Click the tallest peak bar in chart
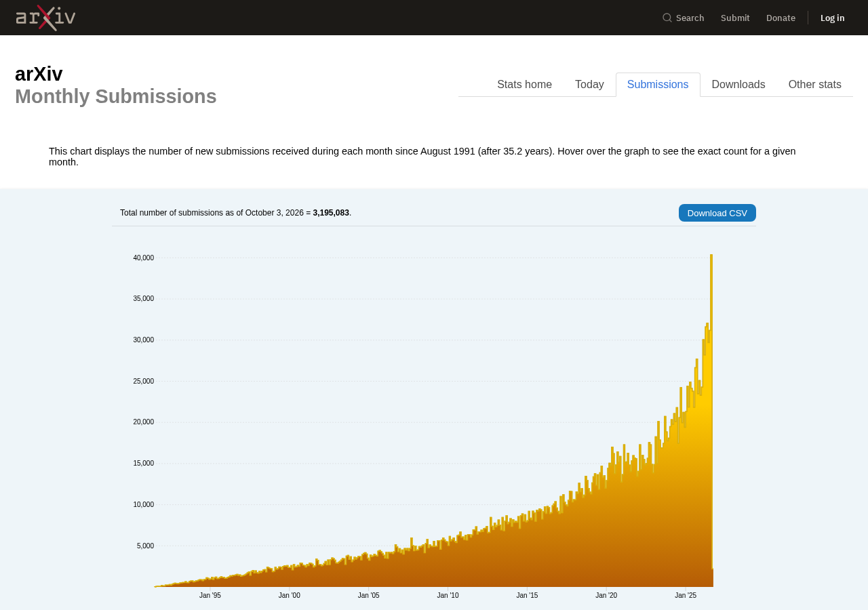 pyautogui.click(x=711, y=420)
